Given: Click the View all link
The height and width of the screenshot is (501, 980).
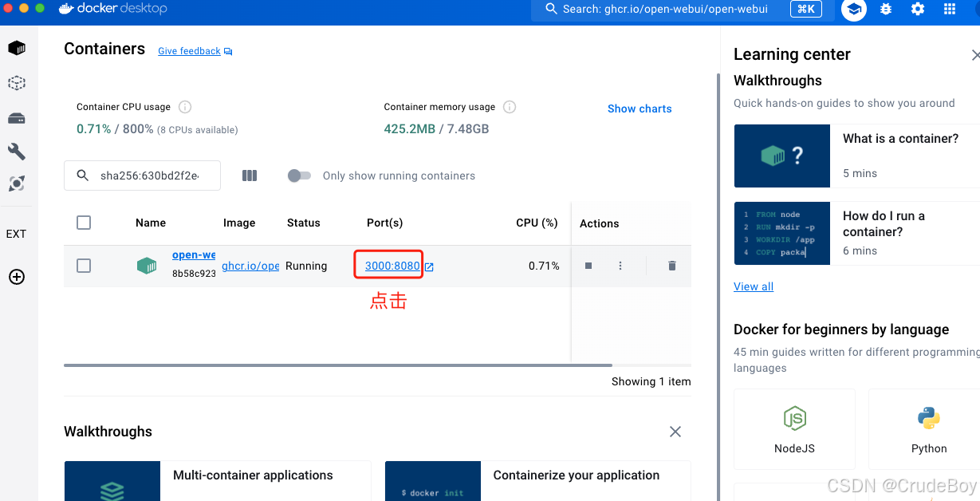Looking at the screenshot, I should point(754,286).
